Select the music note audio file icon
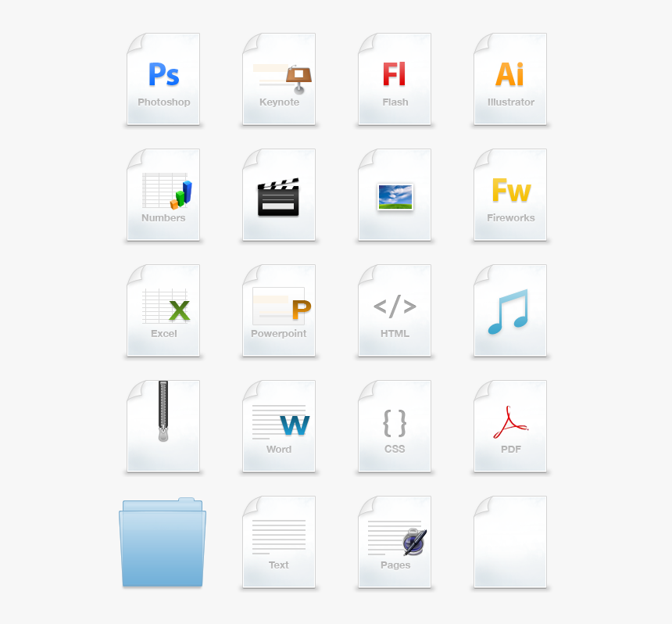 pos(510,311)
